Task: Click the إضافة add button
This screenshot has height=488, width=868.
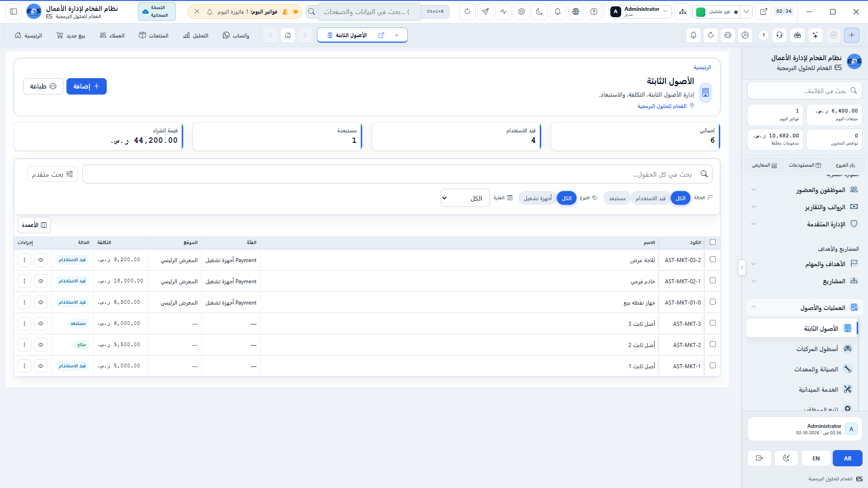Action: coord(86,86)
